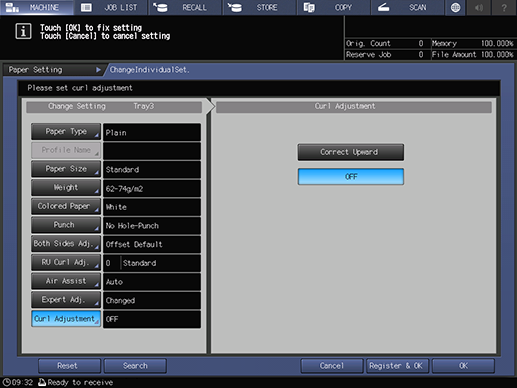The image size is (517, 388).
Task: Click the Change Setting Tray3 header
Action: [x=114, y=107]
